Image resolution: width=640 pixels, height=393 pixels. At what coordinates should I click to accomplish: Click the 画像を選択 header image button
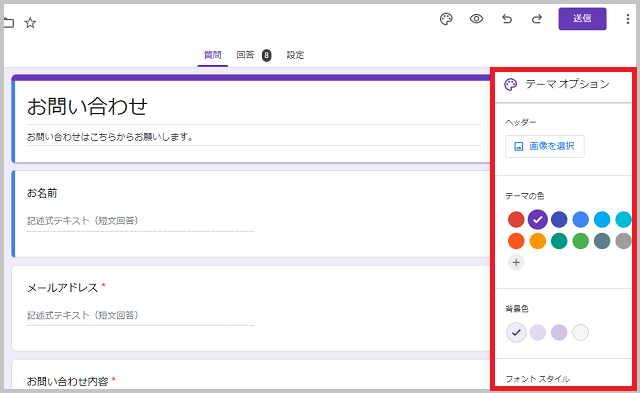544,146
